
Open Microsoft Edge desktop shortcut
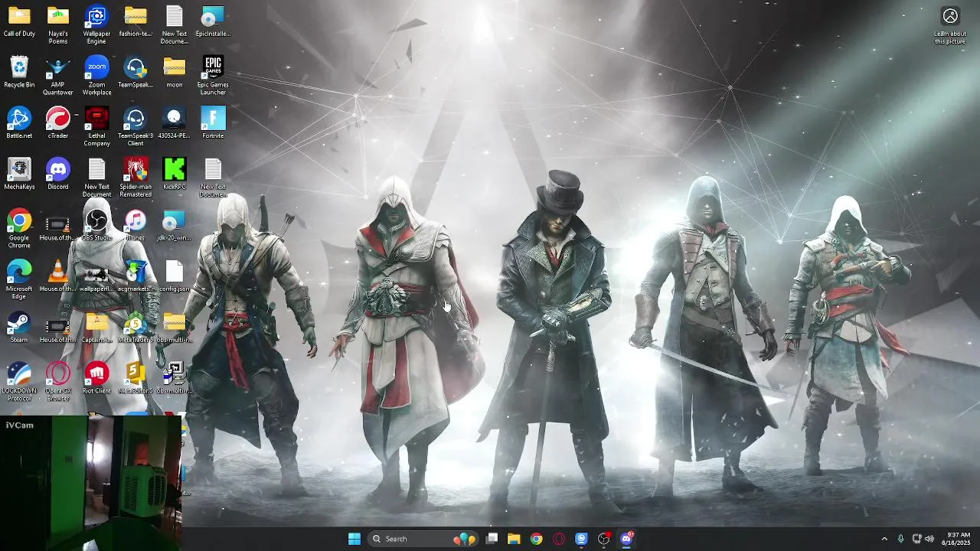point(19,280)
